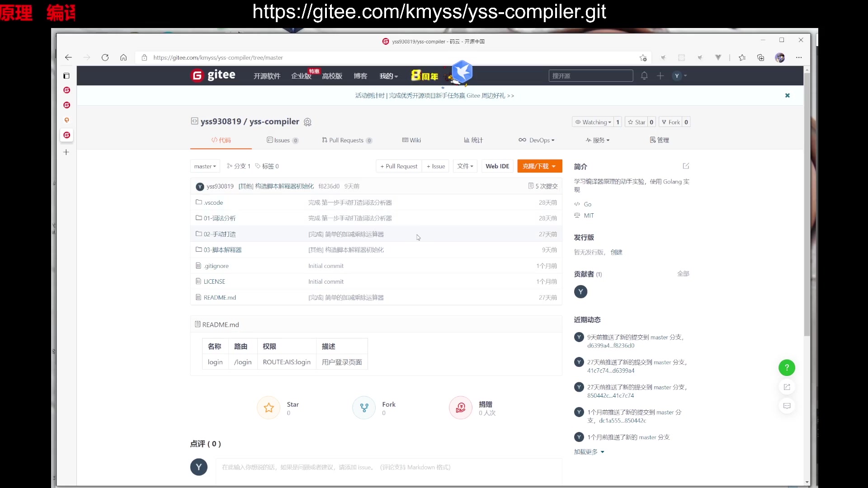Viewport: 868px width, 488px height.
Task: Toggle the Watching button
Action: 593,122
